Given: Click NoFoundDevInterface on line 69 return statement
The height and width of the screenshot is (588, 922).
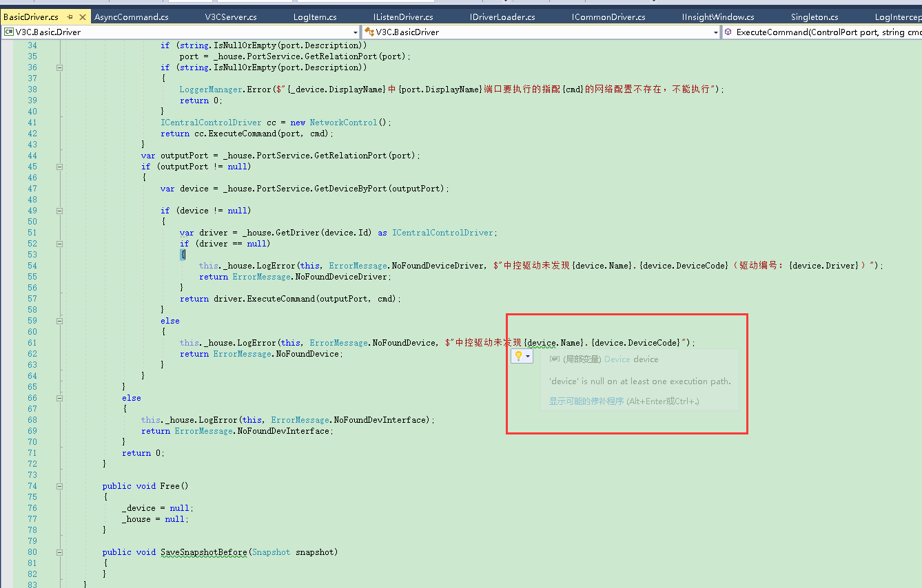Looking at the screenshot, I should (x=283, y=431).
